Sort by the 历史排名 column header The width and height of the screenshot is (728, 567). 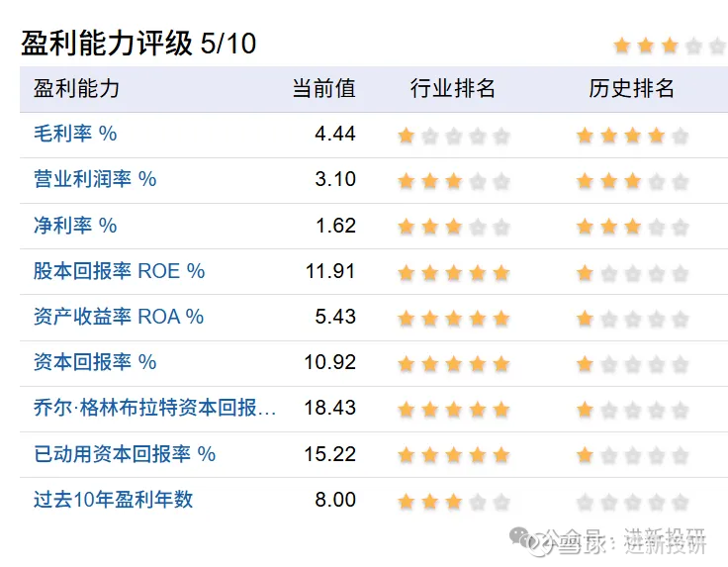[632, 88]
